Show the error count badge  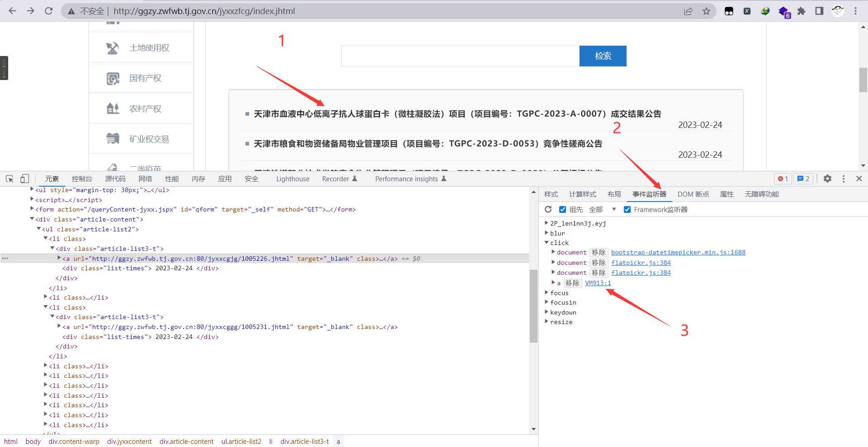click(783, 179)
